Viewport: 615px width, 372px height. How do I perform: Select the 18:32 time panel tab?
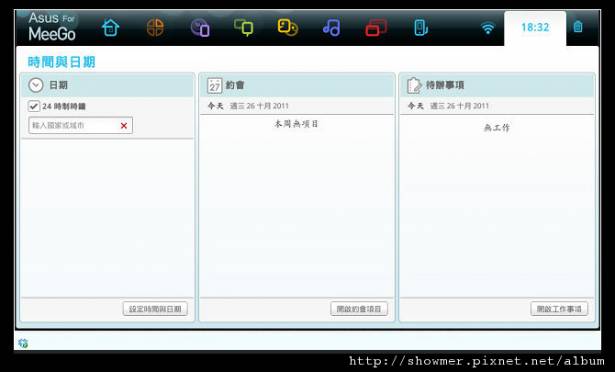click(x=535, y=28)
